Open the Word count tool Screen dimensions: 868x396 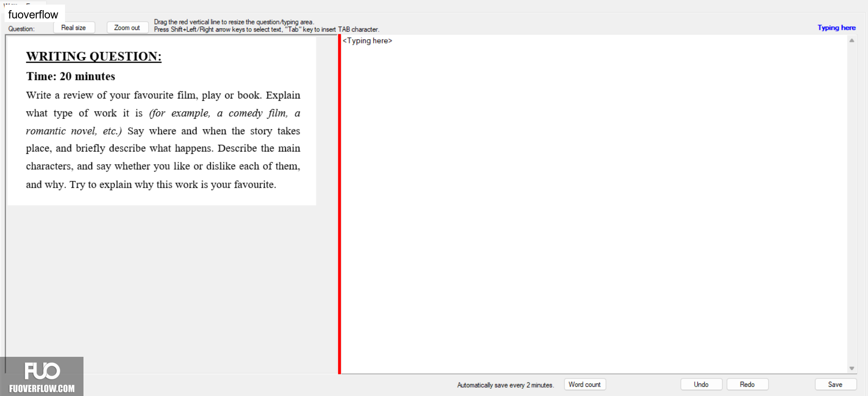pos(585,384)
